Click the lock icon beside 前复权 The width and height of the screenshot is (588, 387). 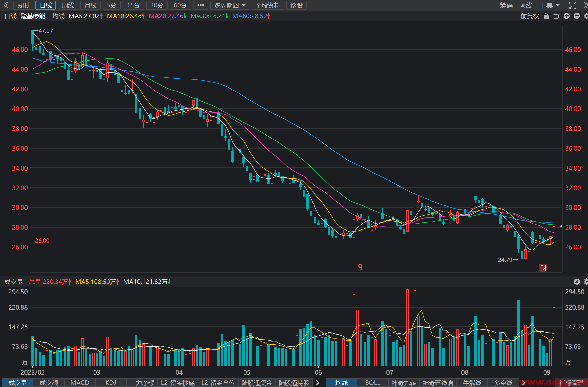546,16
